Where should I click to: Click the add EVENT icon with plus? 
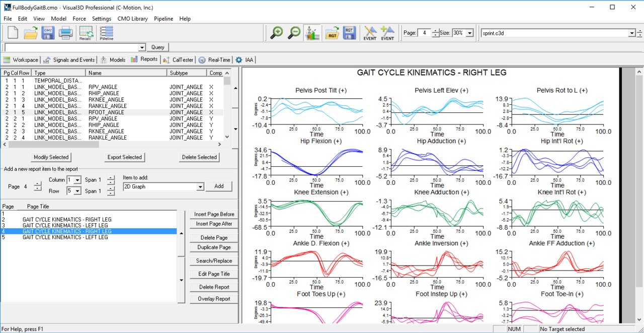tap(387, 33)
